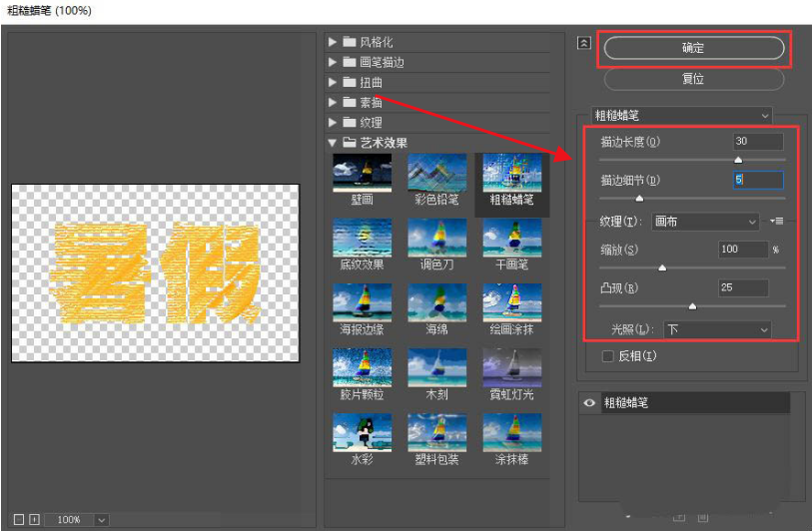Screen dimensions: 812x531
Task: Open the 光照 direction dropdown
Action: 717,329
